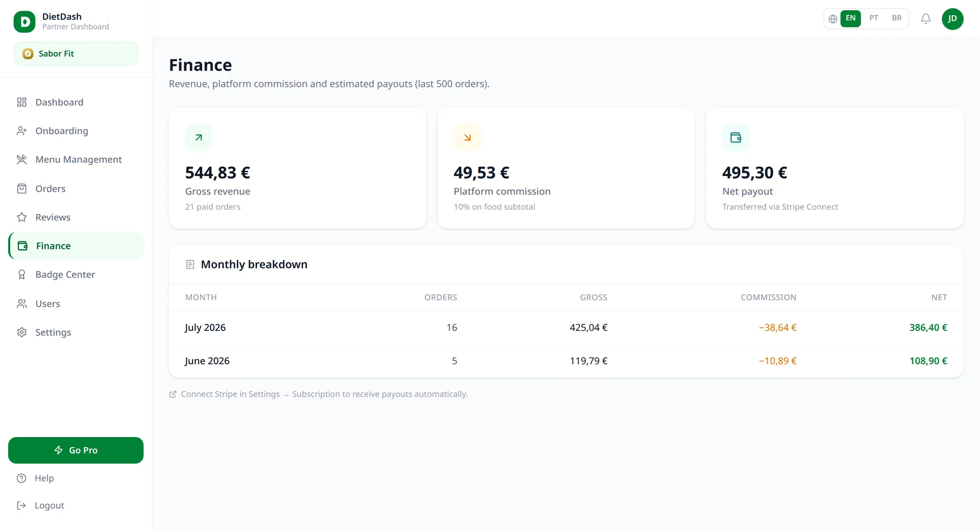Go to Users page

pos(76,303)
